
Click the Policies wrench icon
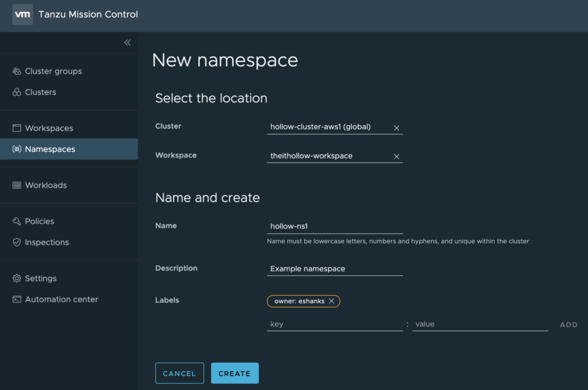(x=17, y=221)
